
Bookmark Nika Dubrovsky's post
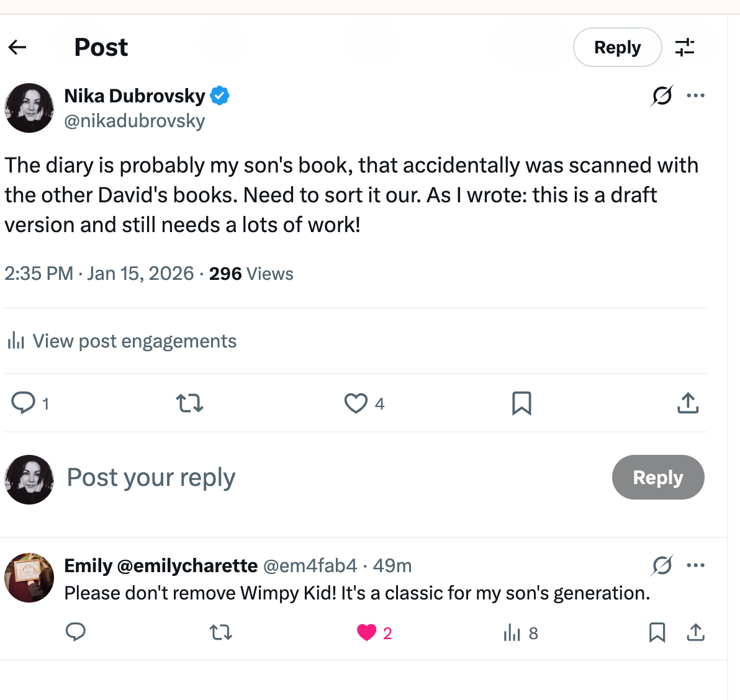pos(521,403)
